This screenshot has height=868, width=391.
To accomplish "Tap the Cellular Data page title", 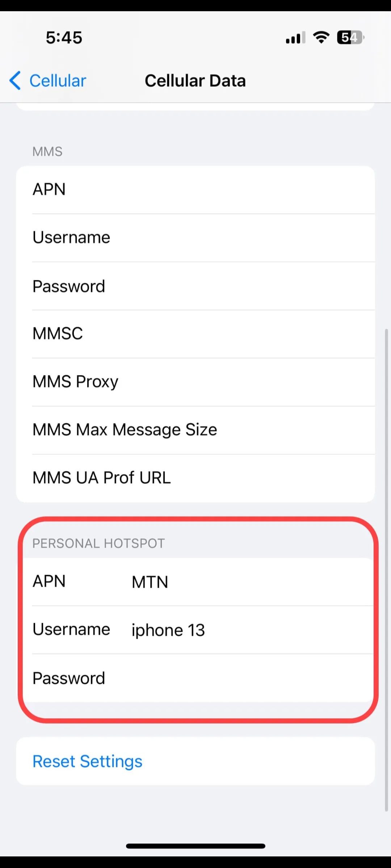I will click(x=195, y=81).
